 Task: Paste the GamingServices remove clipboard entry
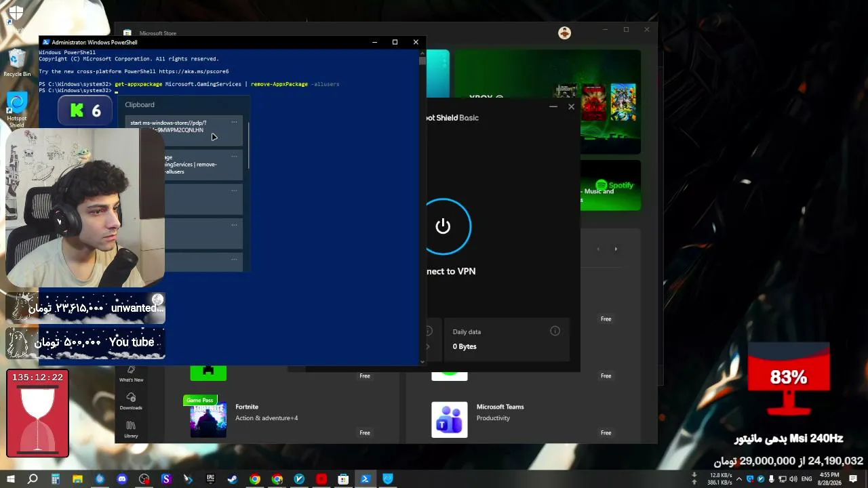tap(203, 165)
